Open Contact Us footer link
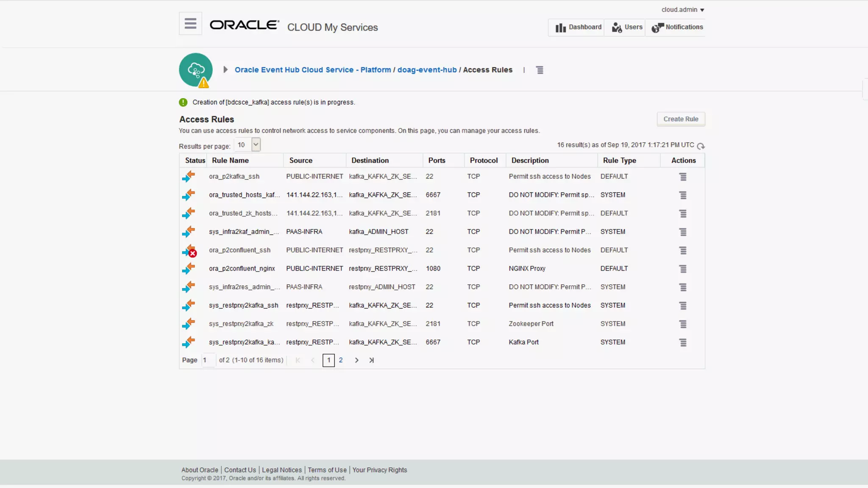 240,470
